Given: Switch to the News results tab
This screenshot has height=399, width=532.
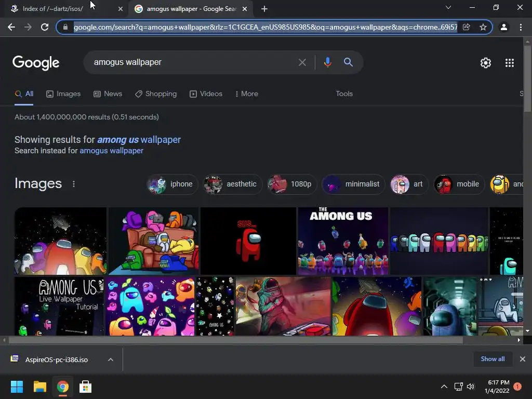Looking at the screenshot, I should coord(108,94).
